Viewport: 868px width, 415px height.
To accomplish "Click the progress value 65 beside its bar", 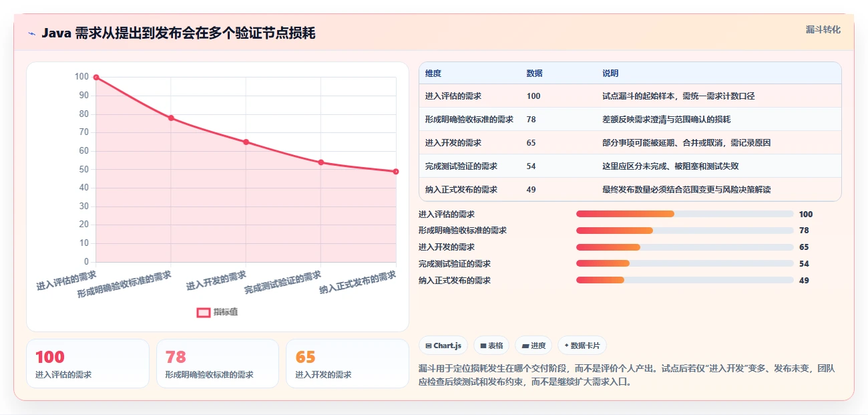I will click(x=804, y=247).
